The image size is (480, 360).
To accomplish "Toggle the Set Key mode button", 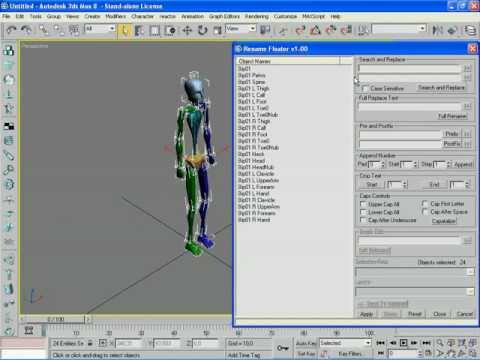I will pyautogui.click(x=306, y=353).
